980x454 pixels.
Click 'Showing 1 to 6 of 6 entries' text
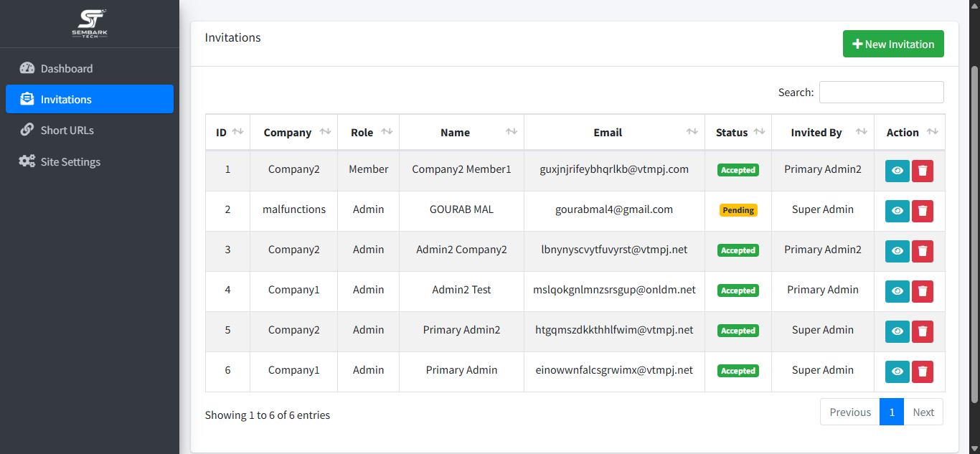coord(268,415)
